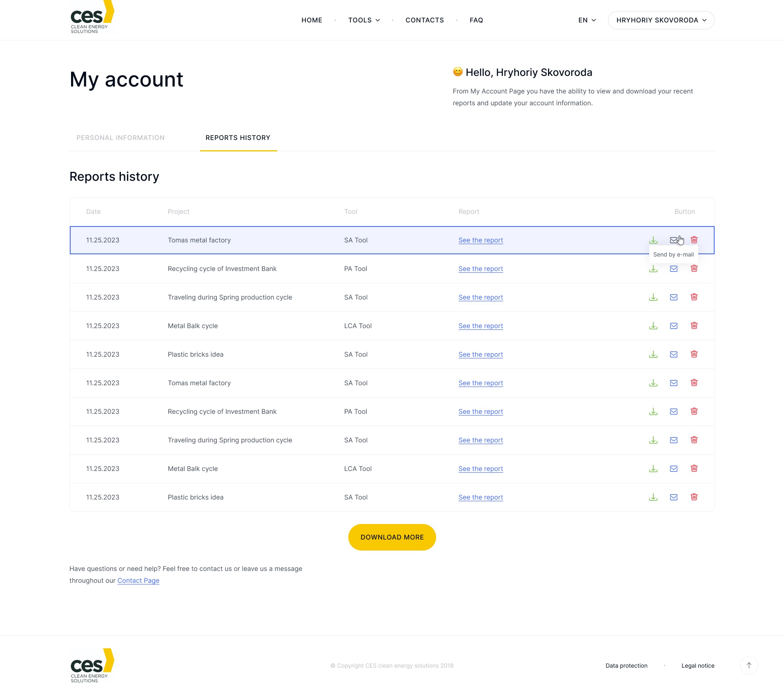Click the email icon for Recycling cycle of Investment Bank

pyautogui.click(x=674, y=269)
